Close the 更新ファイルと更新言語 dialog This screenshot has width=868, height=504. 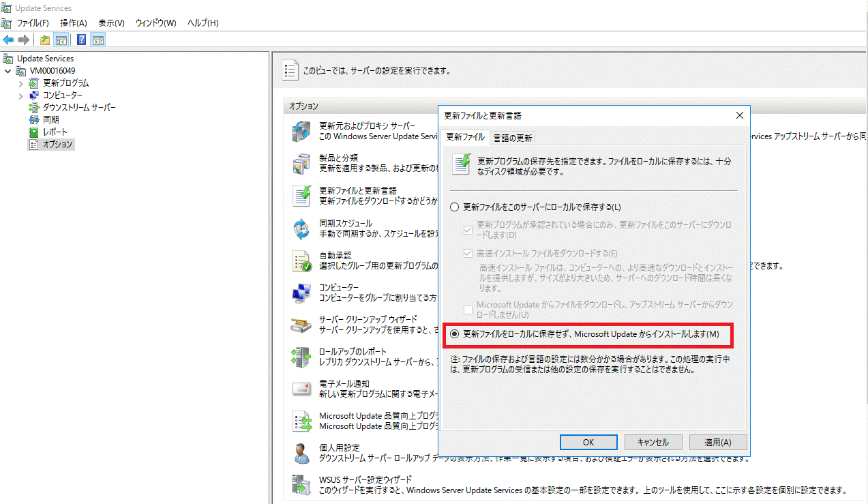click(739, 115)
